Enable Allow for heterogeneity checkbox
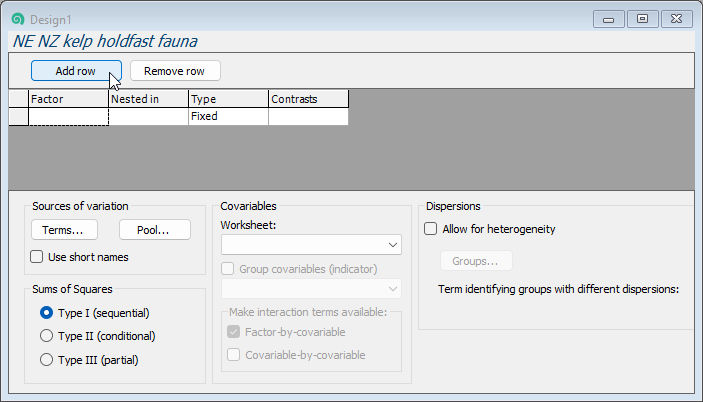Viewport: 703px width, 402px height. pyautogui.click(x=431, y=229)
